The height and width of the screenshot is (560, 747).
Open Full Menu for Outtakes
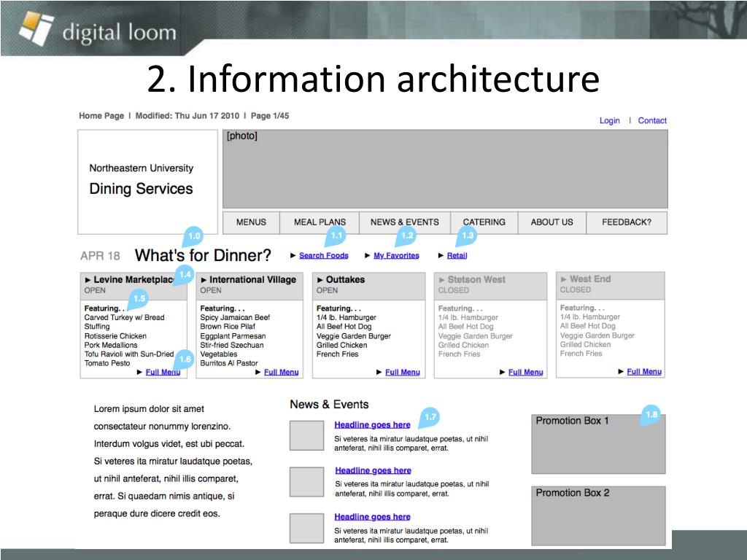[x=403, y=373]
